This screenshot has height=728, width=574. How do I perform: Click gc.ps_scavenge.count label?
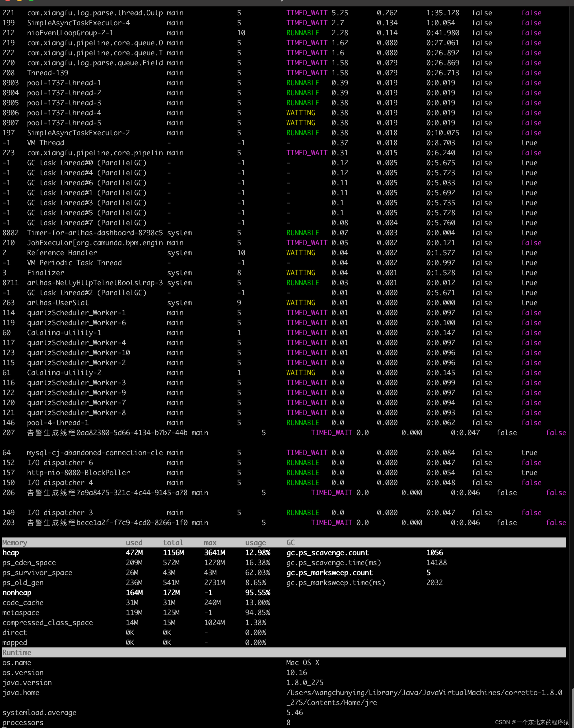click(x=327, y=553)
